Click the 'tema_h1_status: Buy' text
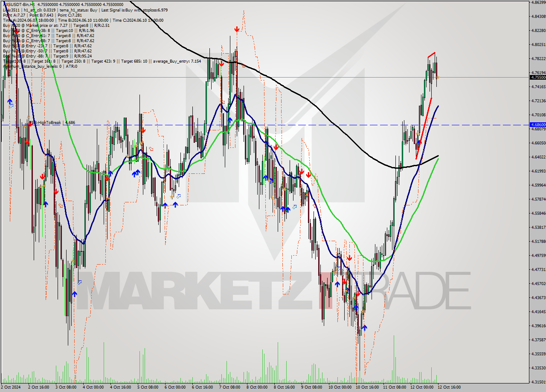546x392 pixels. click(78, 10)
